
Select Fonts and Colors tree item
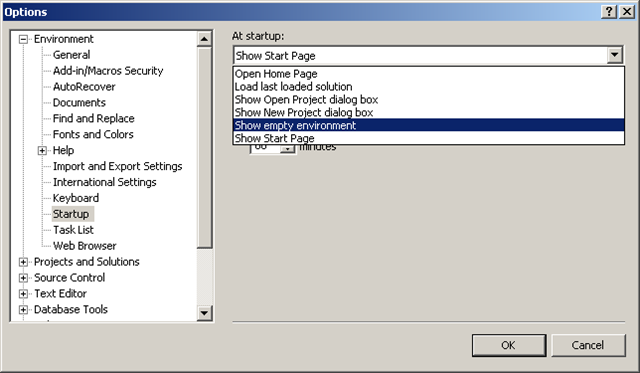[x=93, y=134]
